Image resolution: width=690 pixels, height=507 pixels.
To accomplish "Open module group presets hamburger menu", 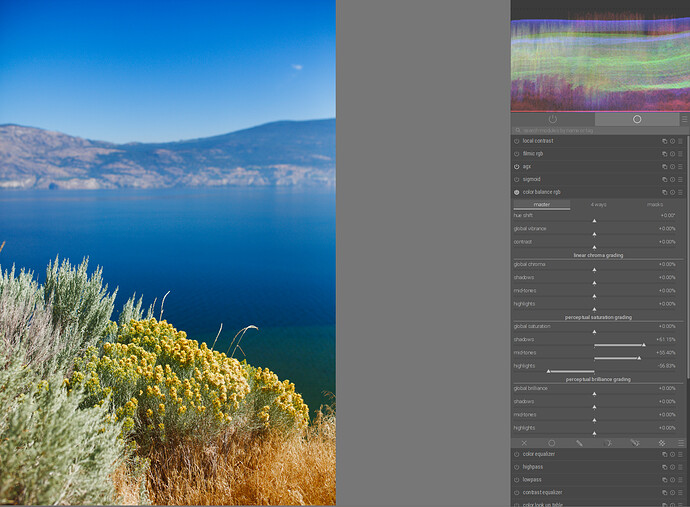I will click(684, 119).
